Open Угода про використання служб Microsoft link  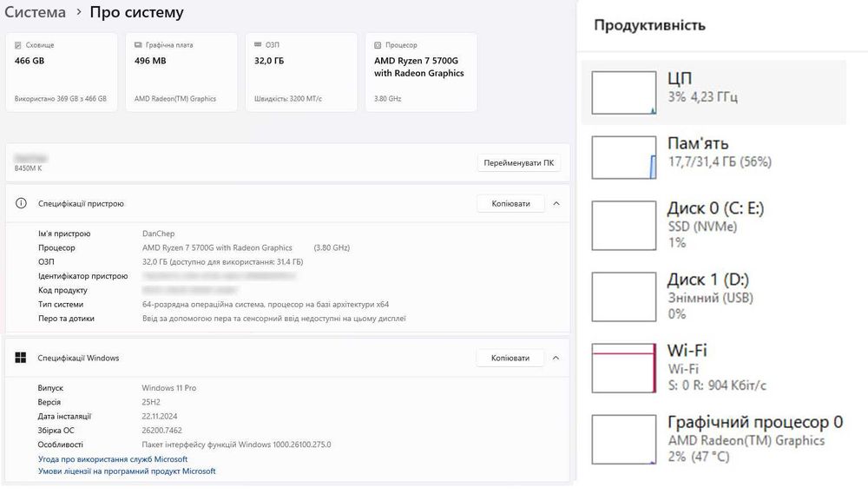coord(113,459)
